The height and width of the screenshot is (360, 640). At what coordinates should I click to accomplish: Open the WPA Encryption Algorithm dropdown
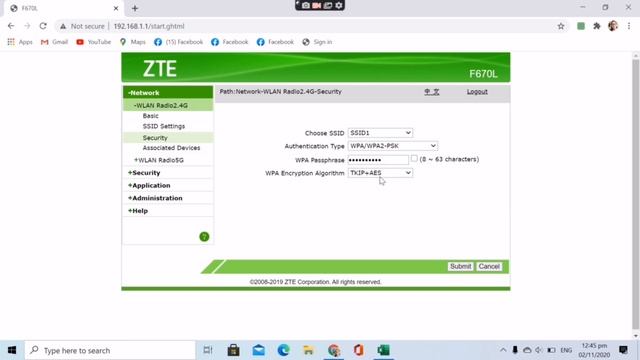(x=380, y=173)
